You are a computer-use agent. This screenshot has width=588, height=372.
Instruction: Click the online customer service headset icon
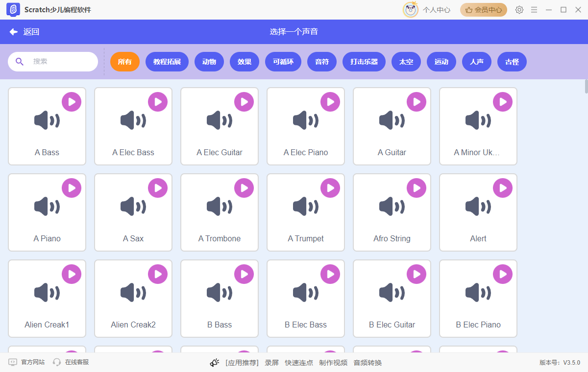point(57,362)
